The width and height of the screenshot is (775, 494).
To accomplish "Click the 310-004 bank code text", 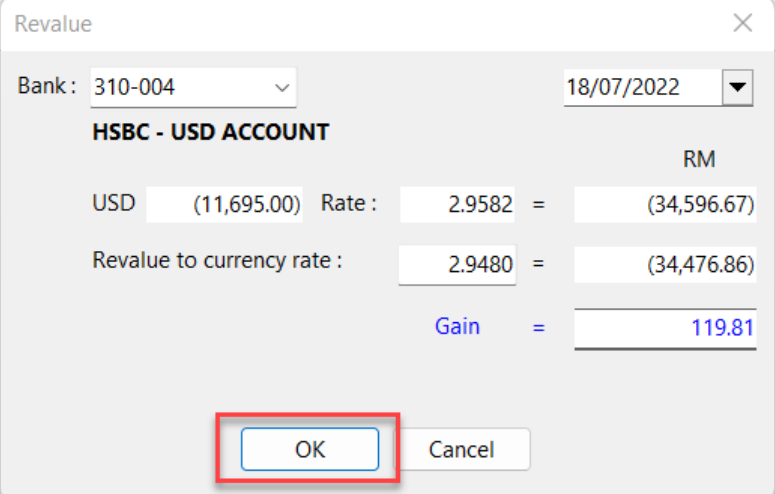I will pos(134,88).
